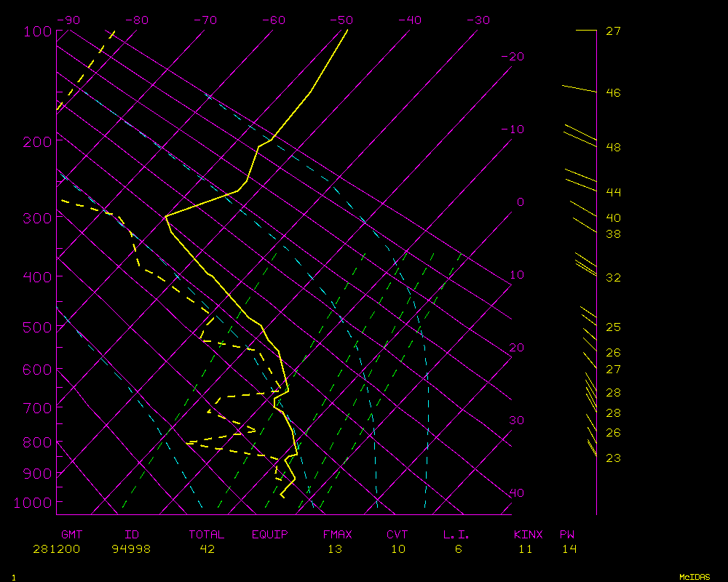The image size is (728, 582).
Task: Click the wind speed value 48
Action: [x=613, y=148]
